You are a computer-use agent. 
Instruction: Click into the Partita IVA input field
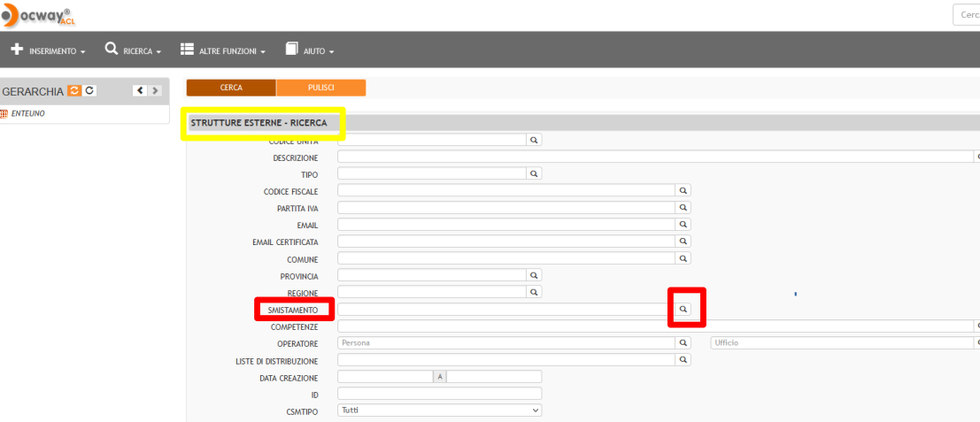coord(505,208)
